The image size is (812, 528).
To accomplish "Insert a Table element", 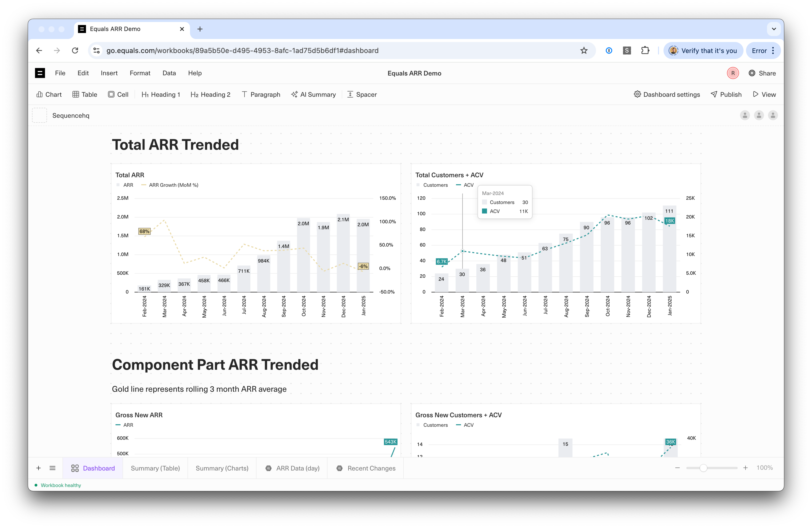I will tap(84, 94).
